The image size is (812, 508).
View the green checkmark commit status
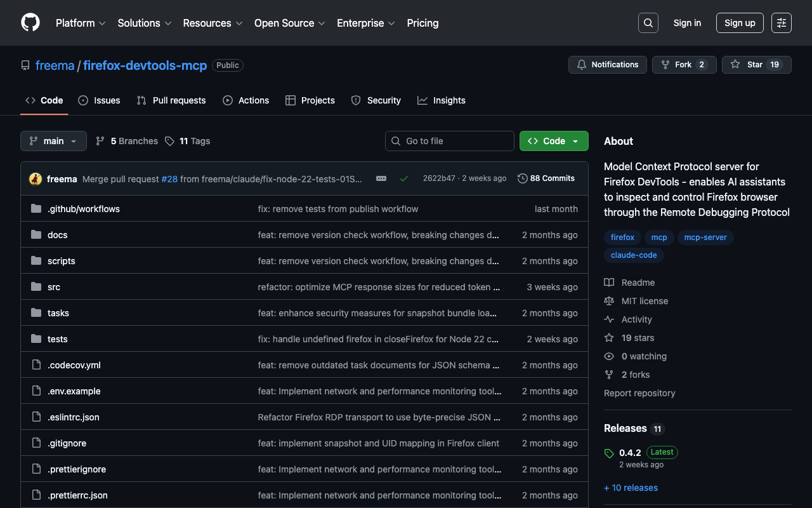point(403,179)
